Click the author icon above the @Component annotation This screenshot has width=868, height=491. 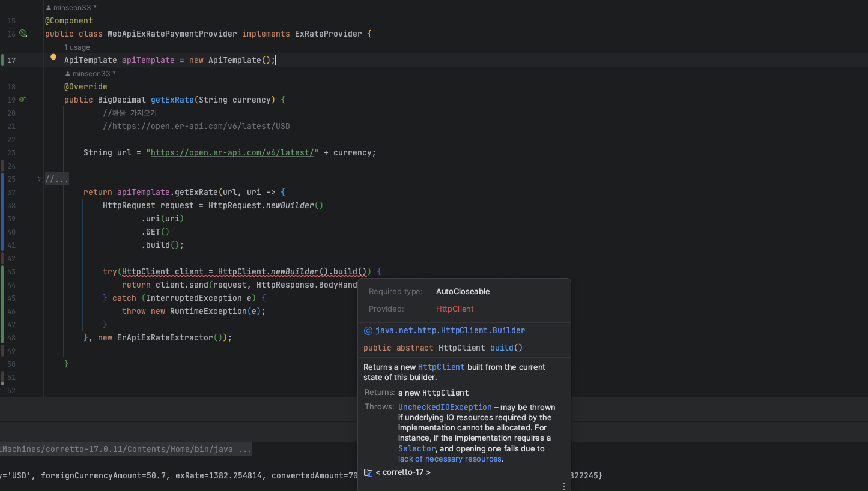coord(48,8)
